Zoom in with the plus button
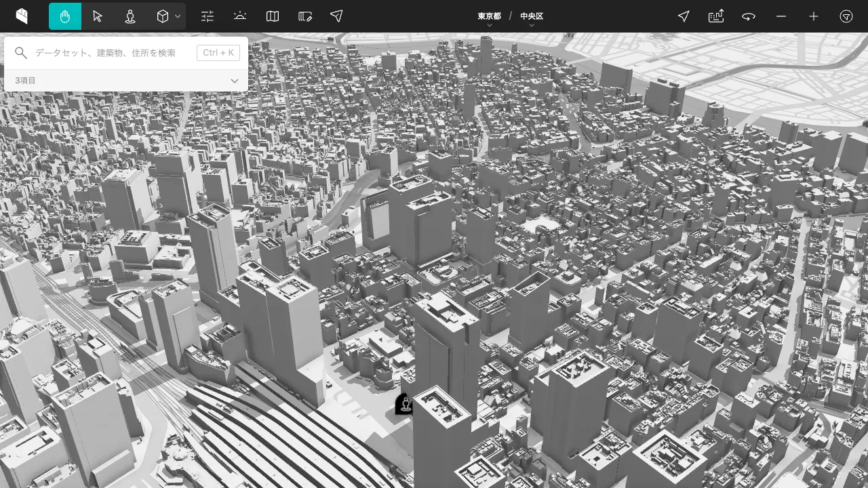The height and width of the screenshot is (488, 868). pos(814,16)
